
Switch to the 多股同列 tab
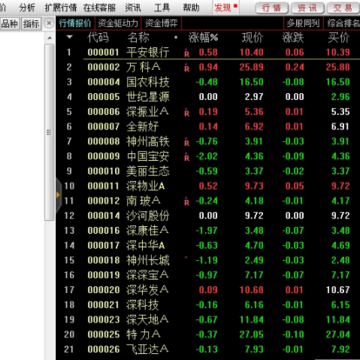[x=303, y=23]
